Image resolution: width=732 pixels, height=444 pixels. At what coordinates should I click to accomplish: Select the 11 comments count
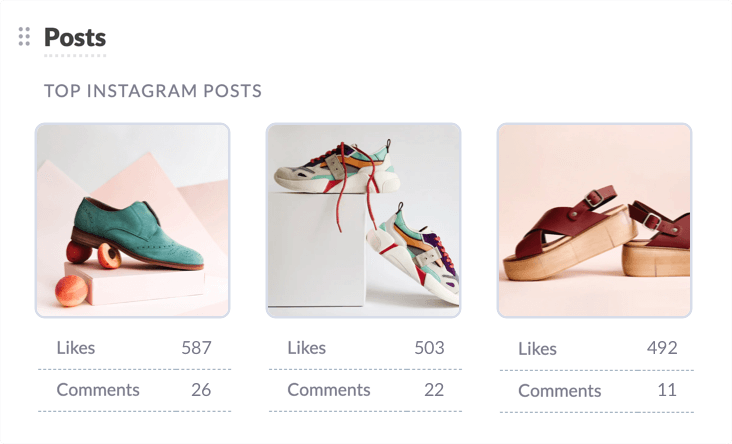click(x=667, y=390)
